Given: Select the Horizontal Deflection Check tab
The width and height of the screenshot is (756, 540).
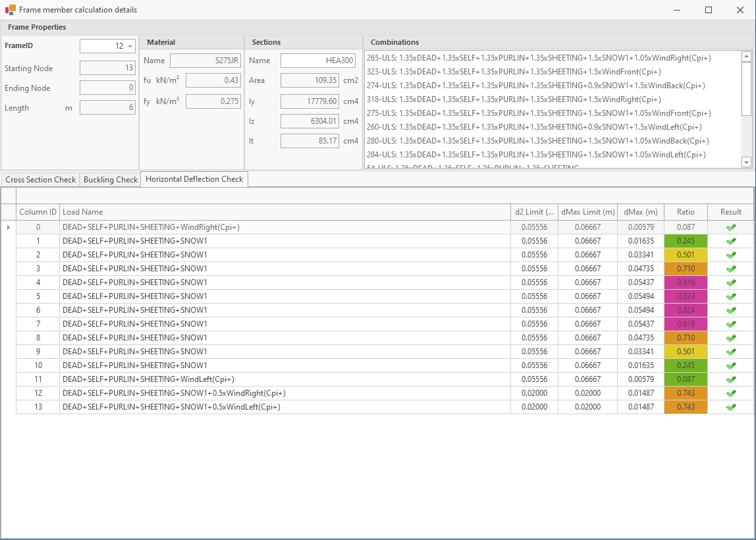Looking at the screenshot, I should [194, 179].
